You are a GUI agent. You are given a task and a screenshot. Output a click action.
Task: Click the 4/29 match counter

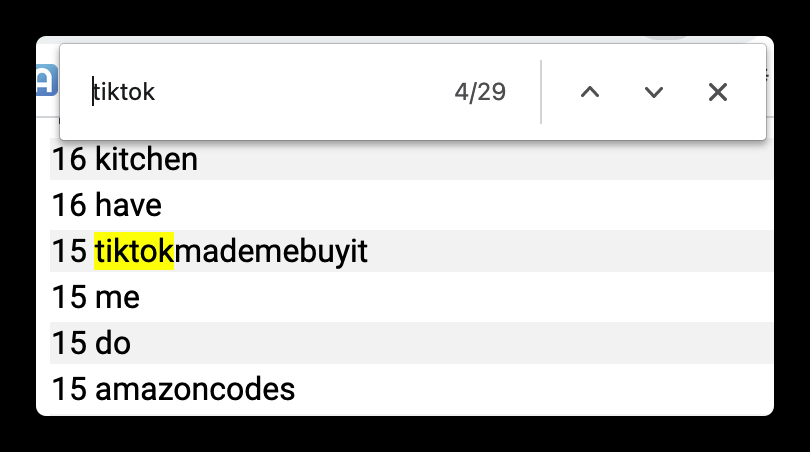(480, 93)
